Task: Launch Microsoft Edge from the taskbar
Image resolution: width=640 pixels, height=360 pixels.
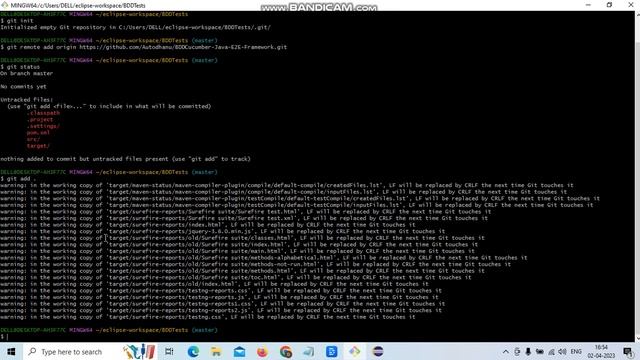Action: [x=193, y=351]
